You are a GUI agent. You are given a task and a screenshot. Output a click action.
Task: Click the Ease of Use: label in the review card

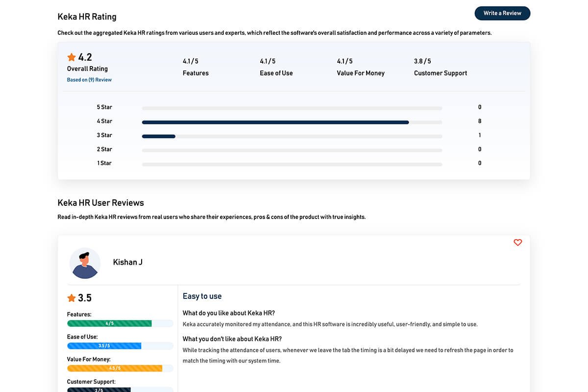82,337
